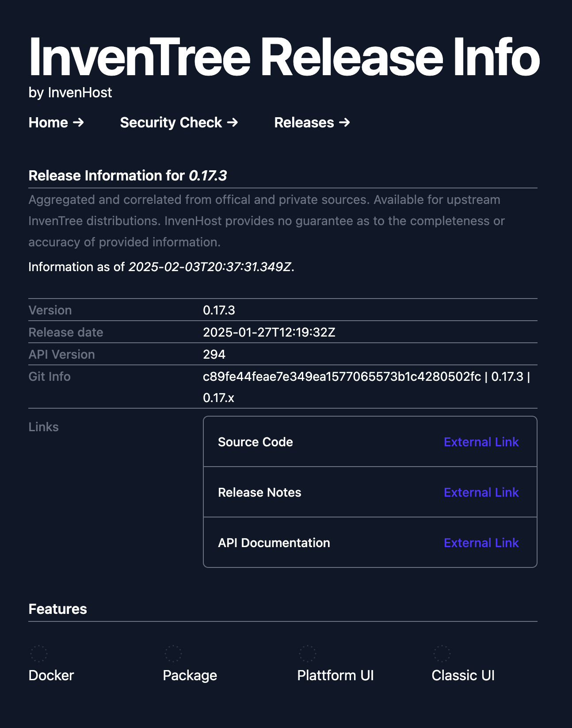The image size is (572, 728).
Task: Click the arrow next to Releases
Action: [344, 123]
